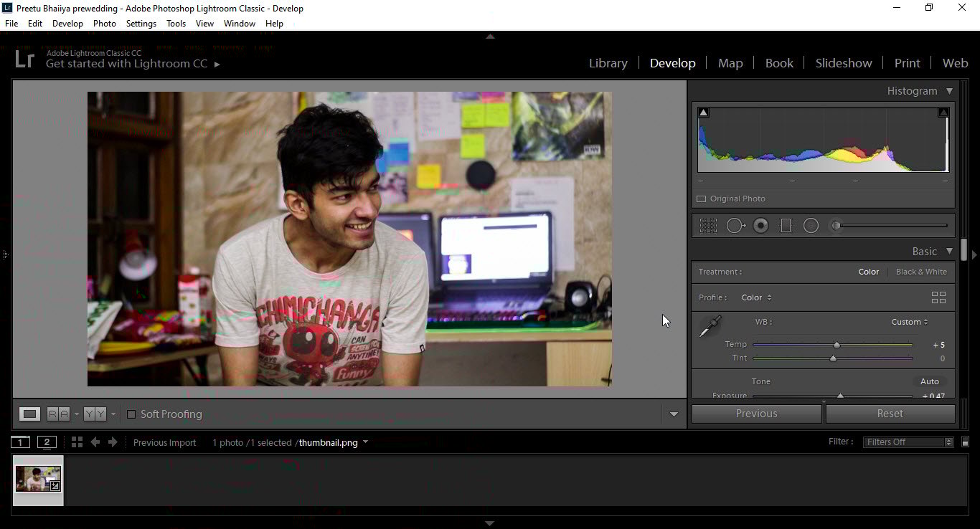Open the Edit menu
980x529 pixels.
point(35,24)
